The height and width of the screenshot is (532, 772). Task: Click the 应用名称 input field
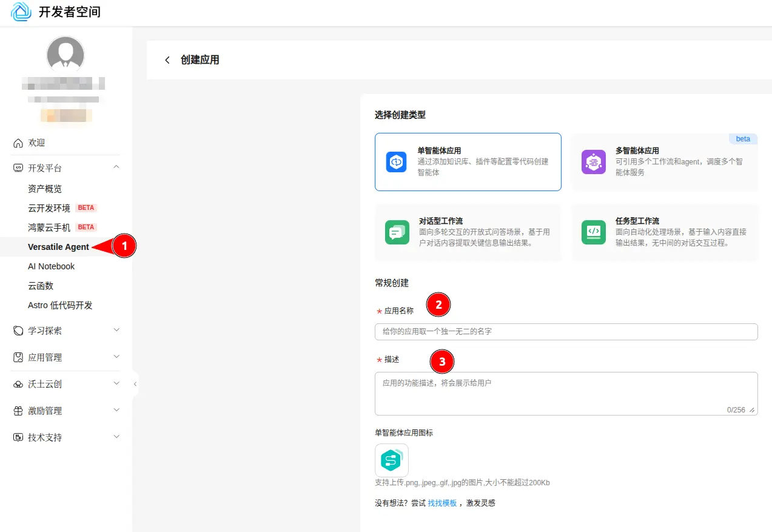(566, 332)
